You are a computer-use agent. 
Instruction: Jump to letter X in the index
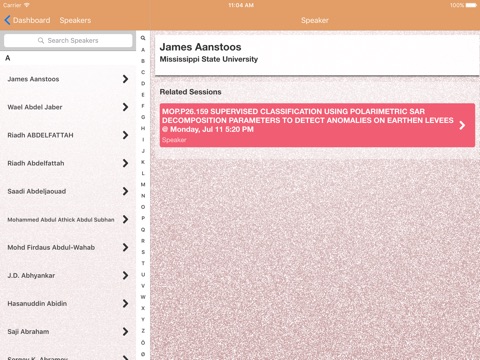click(x=143, y=308)
